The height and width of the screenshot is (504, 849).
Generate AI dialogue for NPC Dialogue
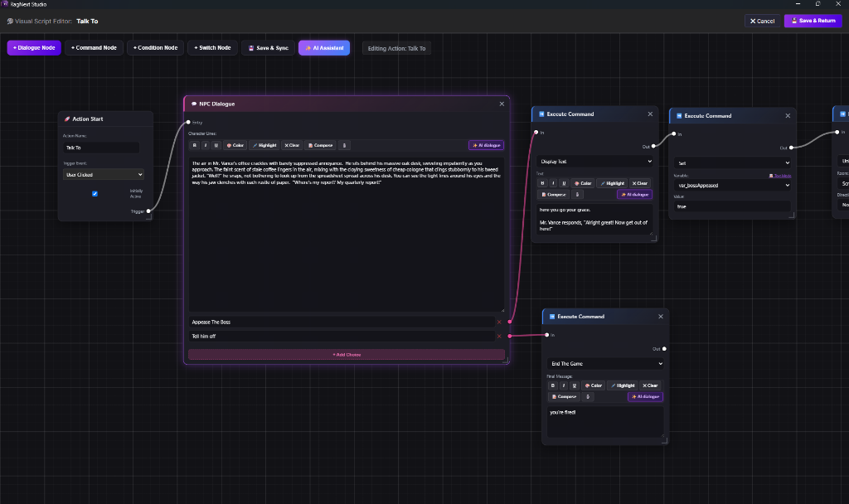[x=486, y=145]
